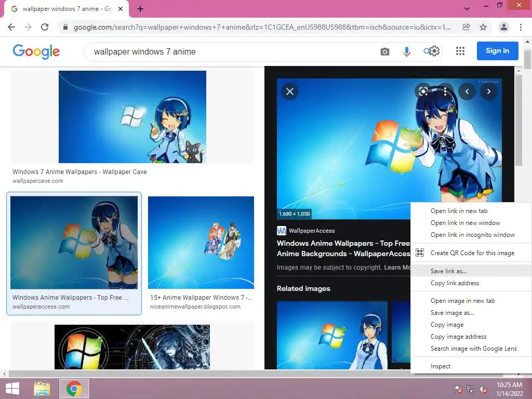532x399 pixels.
Task: Close the wallpaper windows 7 anime tab
Action: 121,9
